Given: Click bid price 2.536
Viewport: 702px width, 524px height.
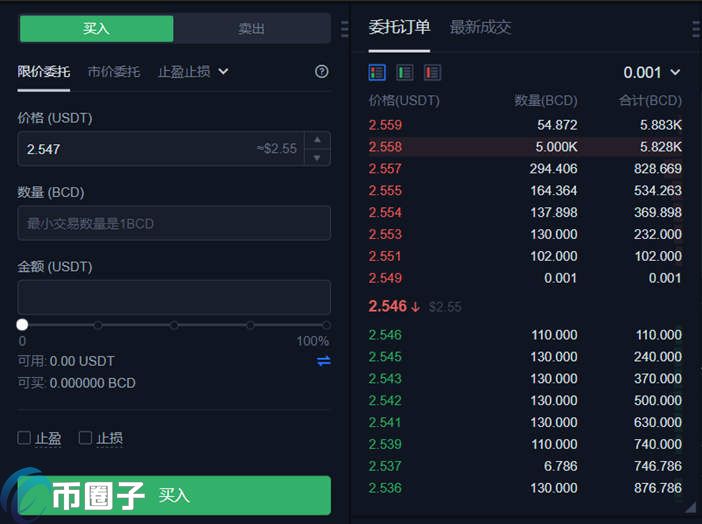Looking at the screenshot, I should click(x=385, y=488).
